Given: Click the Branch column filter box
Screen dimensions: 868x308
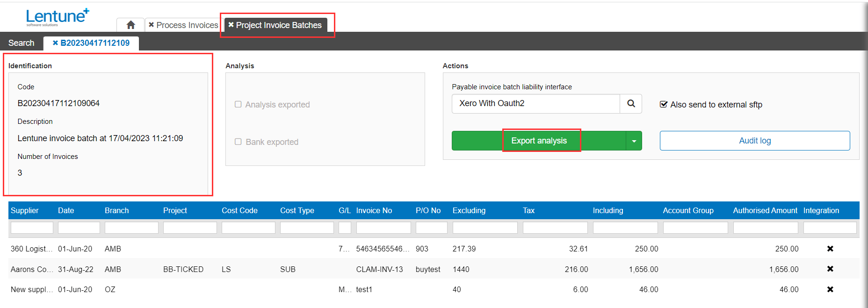Looking at the screenshot, I should pos(131,228).
